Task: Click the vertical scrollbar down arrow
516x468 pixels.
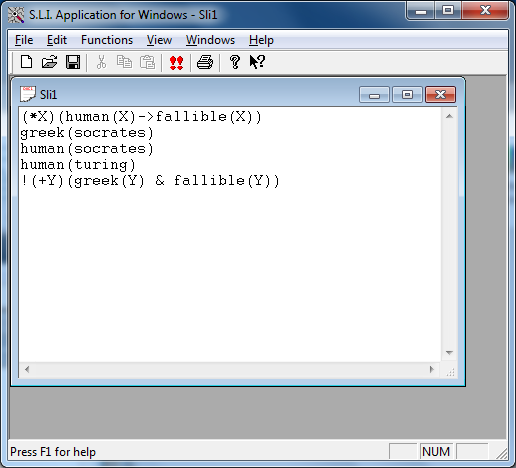Action: coord(449,353)
